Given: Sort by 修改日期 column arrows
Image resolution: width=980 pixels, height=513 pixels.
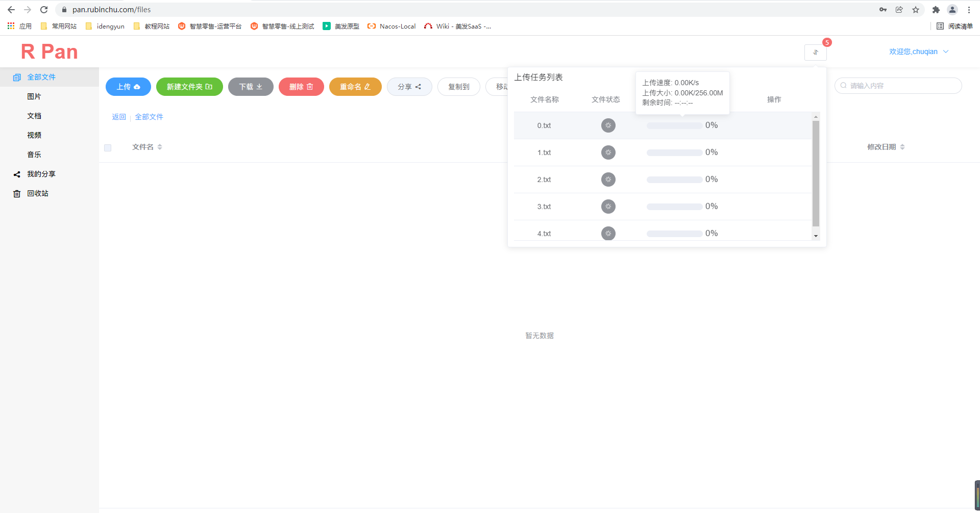Looking at the screenshot, I should (x=902, y=147).
